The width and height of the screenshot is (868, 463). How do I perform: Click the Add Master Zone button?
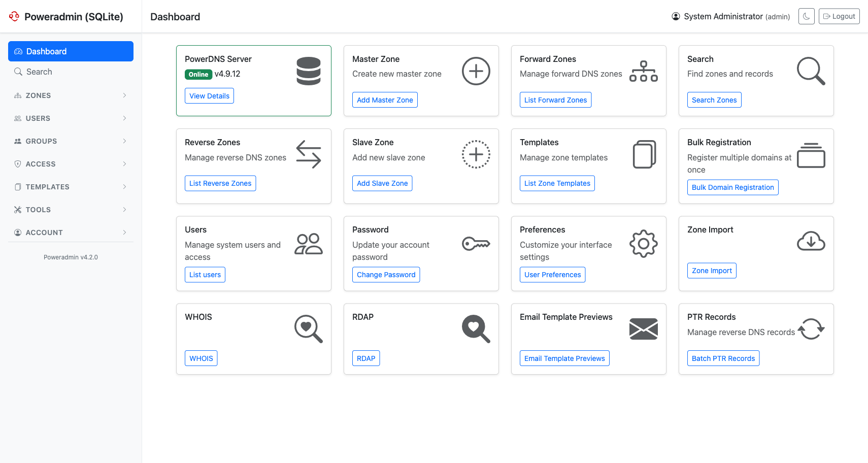(385, 100)
